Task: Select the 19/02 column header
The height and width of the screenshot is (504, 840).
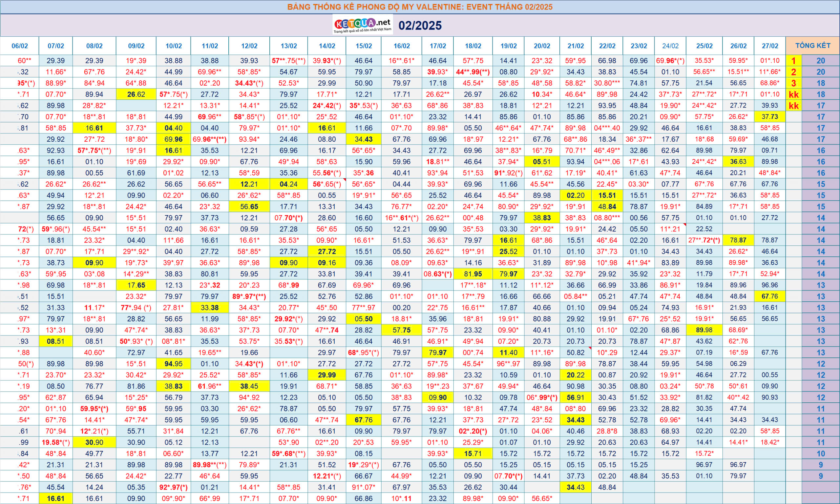Action: 509,46
